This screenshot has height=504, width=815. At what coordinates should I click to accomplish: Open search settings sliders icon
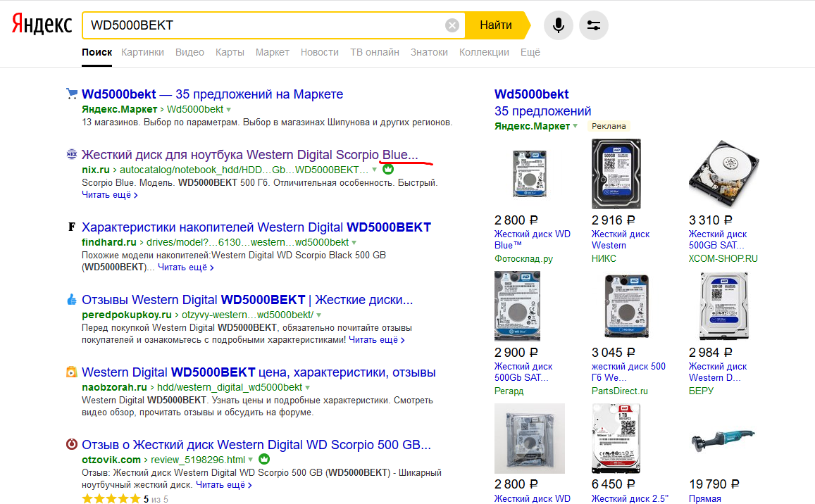pyautogui.click(x=594, y=25)
